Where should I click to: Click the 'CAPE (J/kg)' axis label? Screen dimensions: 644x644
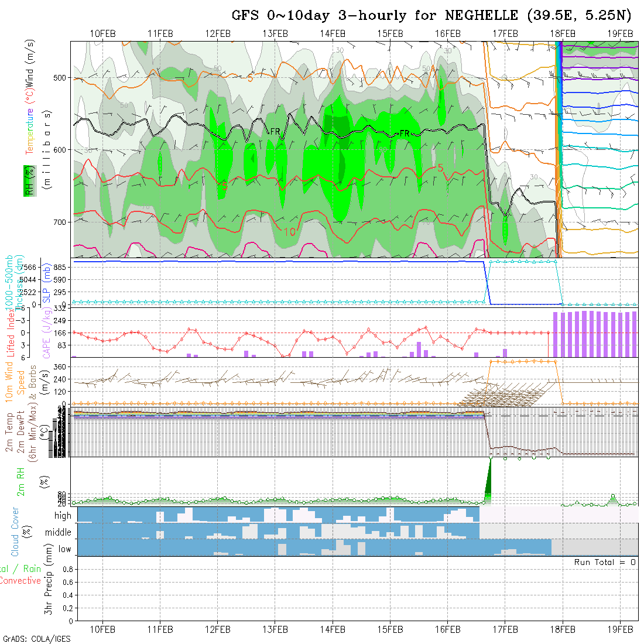pos(46,333)
